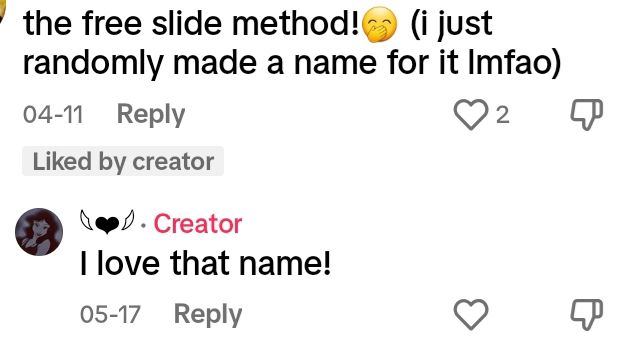Click the (i just text after emoji
This screenshot has width=620, height=363.
coord(452,25)
